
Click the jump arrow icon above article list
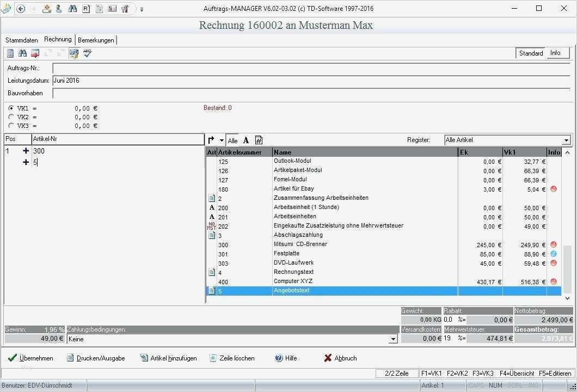pos(211,140)
